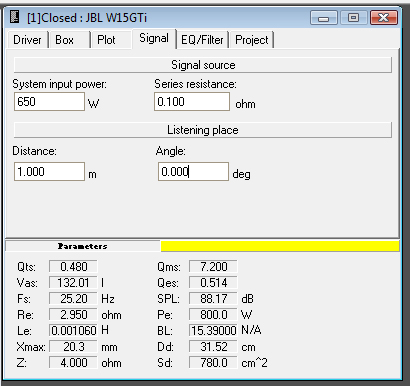
Task: Click the Listening place header bar
Action: (203, 130)
